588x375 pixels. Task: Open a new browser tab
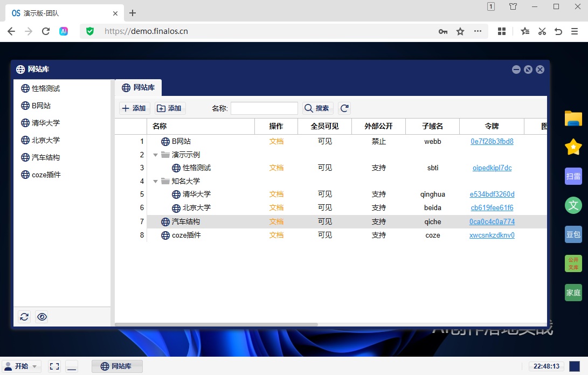[133, 13]
